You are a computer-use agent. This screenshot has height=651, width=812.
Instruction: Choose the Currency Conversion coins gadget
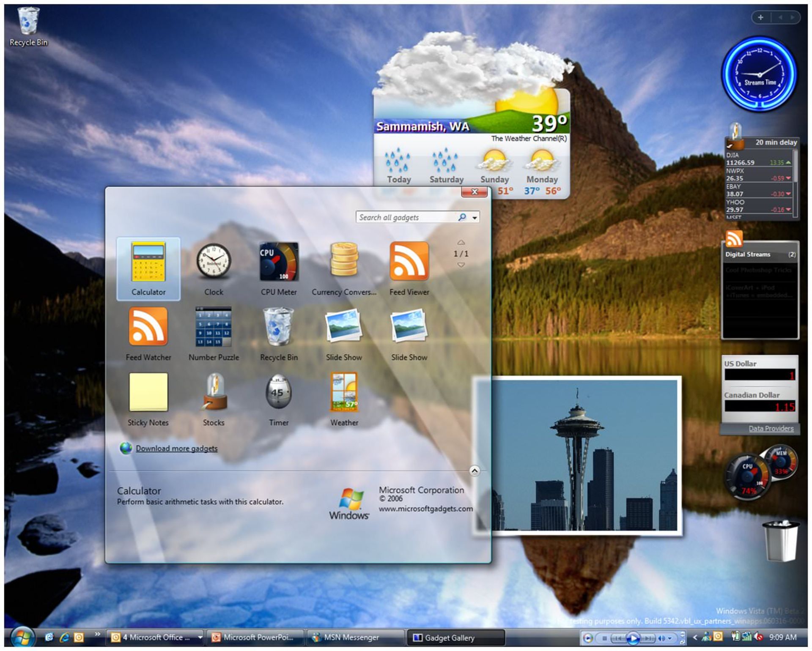tap(344, 260)
